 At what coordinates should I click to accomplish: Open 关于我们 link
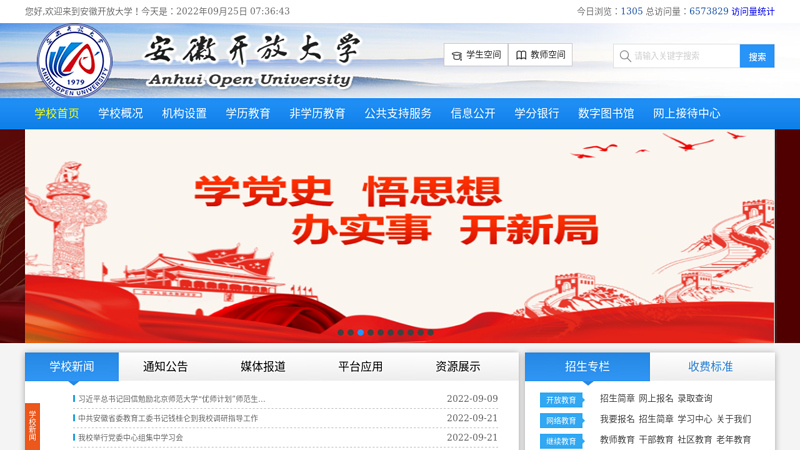click(x=734, y=419)
